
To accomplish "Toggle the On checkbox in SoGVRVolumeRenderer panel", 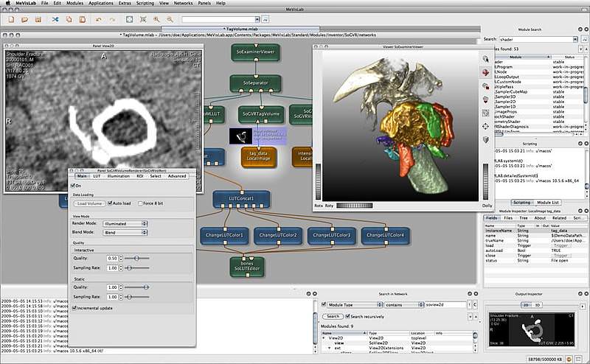I will click(x=73, y=186).
